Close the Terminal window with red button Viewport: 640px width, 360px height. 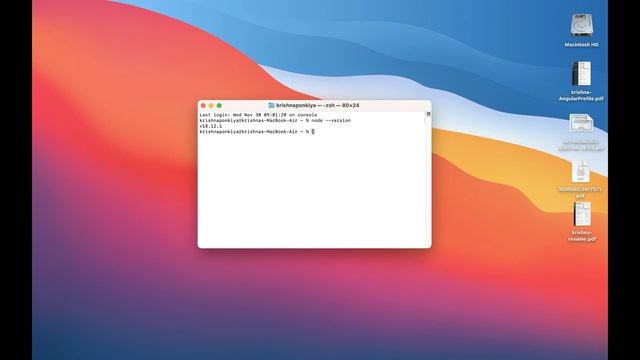click(203, 105)
